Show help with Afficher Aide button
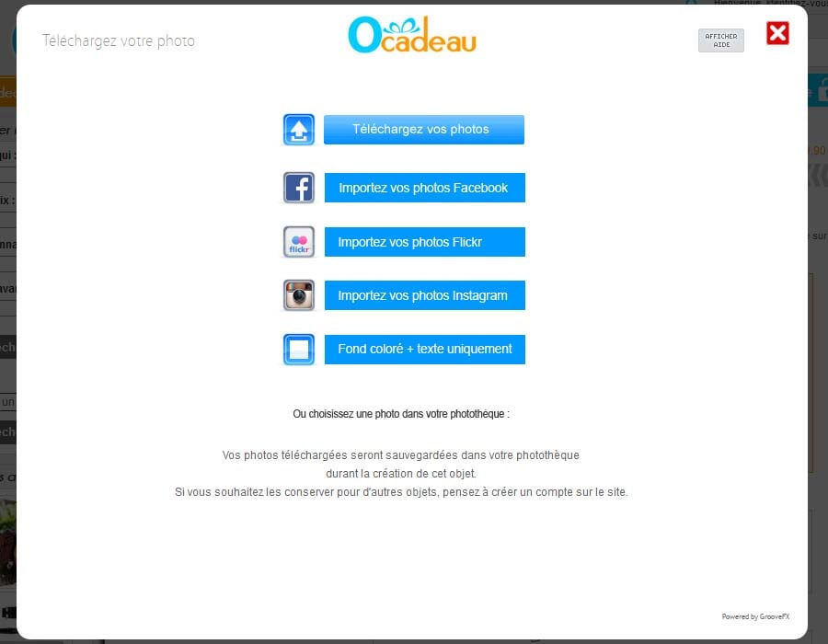The width and height of the screenshot is (828, 644). [x=720, y=40]
